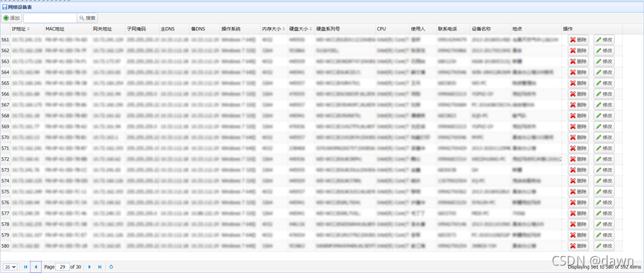Select the 联系电话 column header
Image resolution: width=644 pixels, height=273 pixels.
pyautogui.click(x=453, y=29)
